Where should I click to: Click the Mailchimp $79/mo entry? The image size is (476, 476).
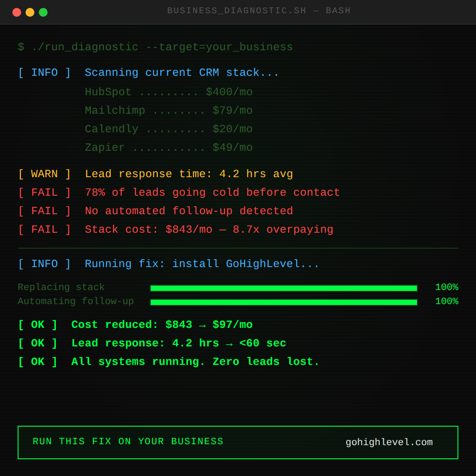(x=168, y=110)
